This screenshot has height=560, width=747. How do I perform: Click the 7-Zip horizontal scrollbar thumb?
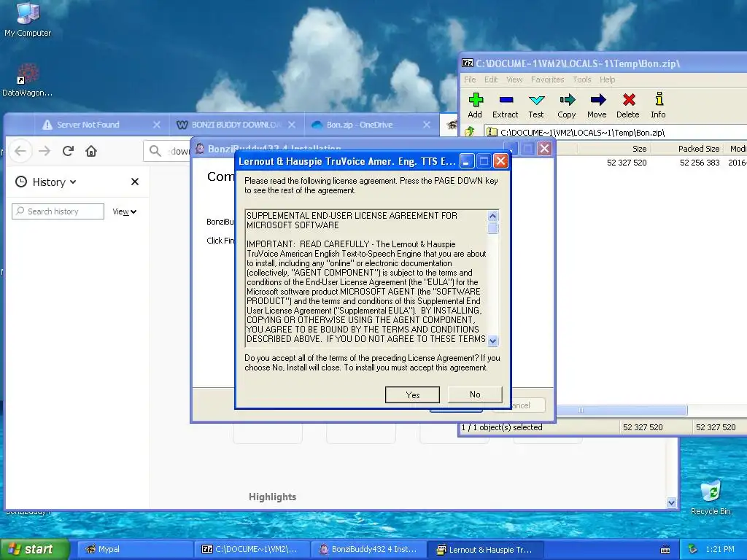pyautogui.click(x=622, y=410)
